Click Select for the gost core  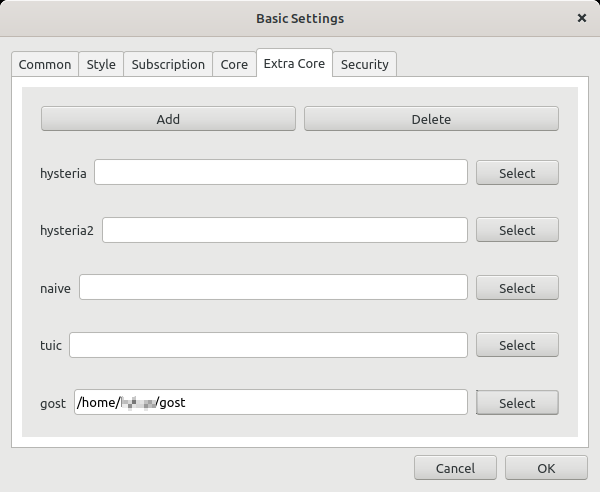tap(517, 403)
